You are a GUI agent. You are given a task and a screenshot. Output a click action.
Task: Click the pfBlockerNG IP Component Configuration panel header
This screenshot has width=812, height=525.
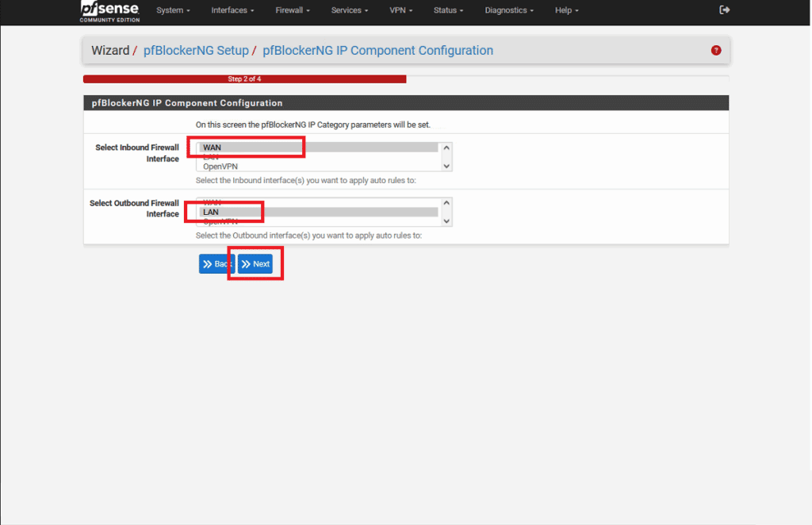[406, 102]
